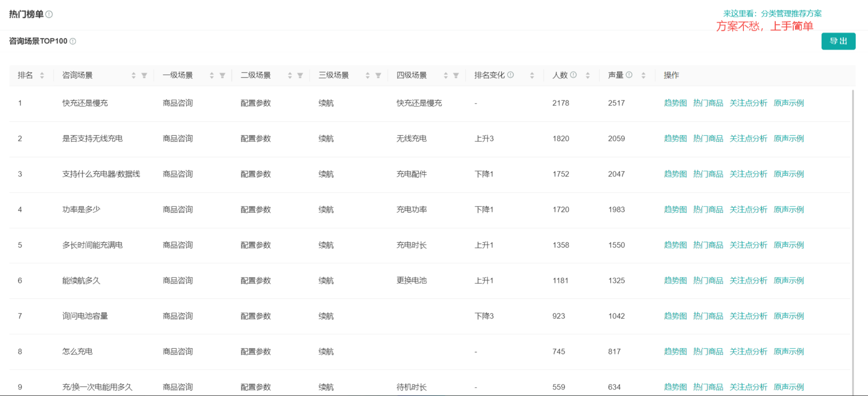Open 趋势图 for 询问电池容量 row
868x396 pixels.
675,316
